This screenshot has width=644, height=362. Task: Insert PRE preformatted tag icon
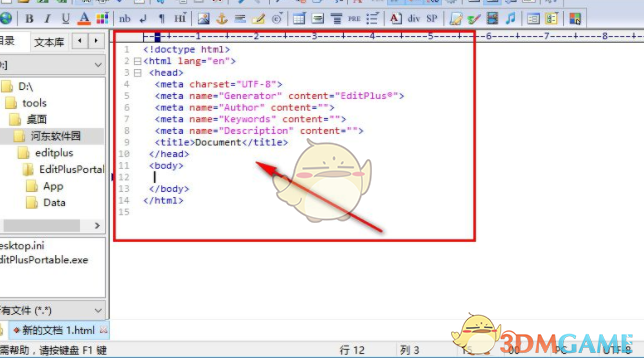tap(354, 18)
